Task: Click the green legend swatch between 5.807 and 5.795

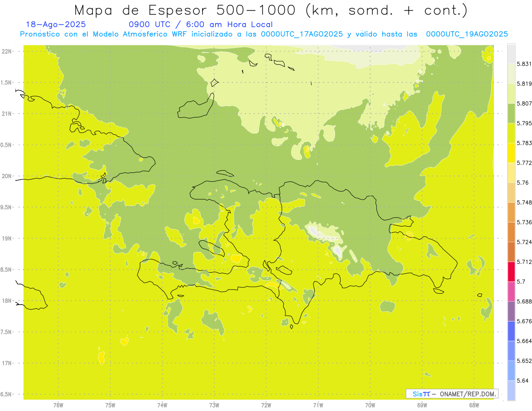Action: [x=511, y=113]
